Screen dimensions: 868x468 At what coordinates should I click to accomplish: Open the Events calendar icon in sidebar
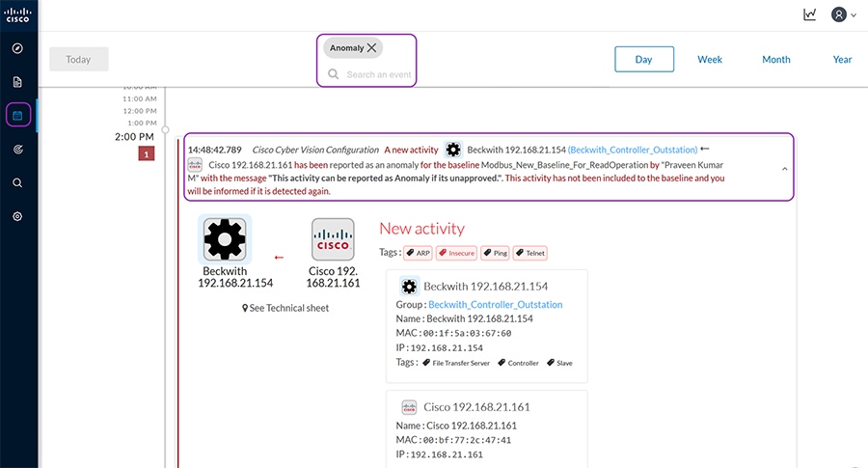point(17,115)
